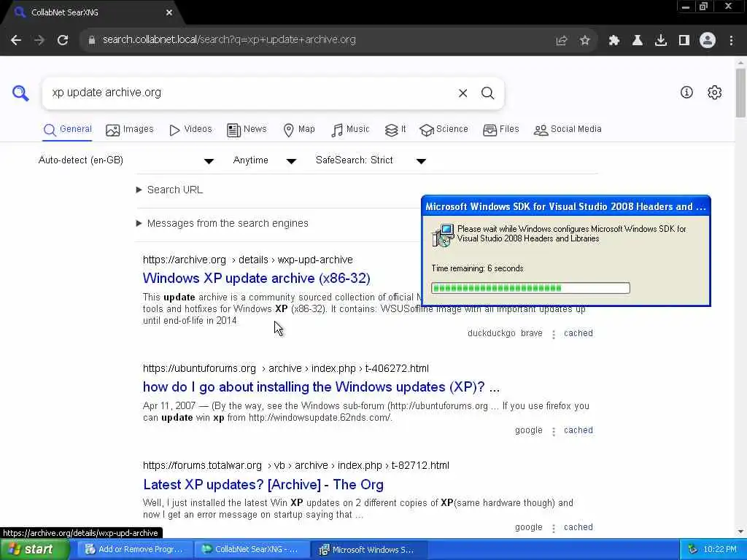The width and height of the screenshot is (747, 560).
Task: Open the SafeSearch: Strict dropdown
Action: point(371,160)
